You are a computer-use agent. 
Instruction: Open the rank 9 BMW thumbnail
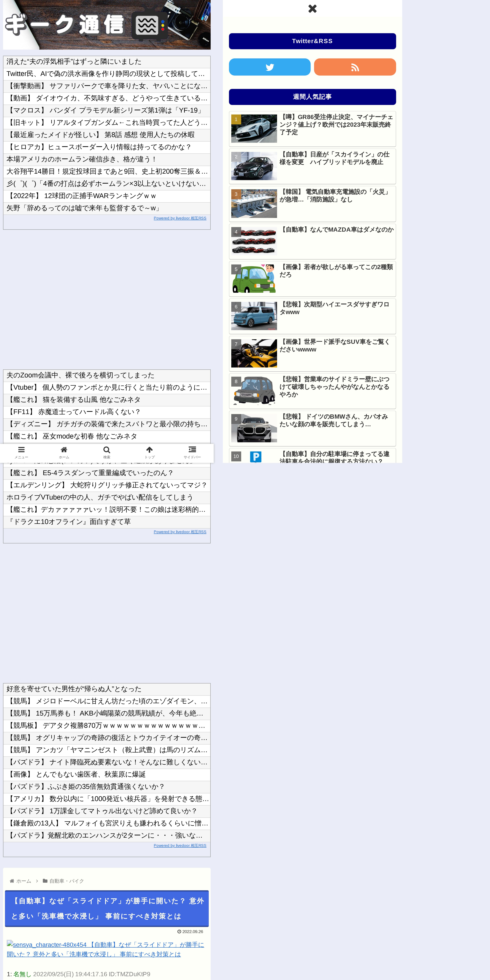point(254,428)
